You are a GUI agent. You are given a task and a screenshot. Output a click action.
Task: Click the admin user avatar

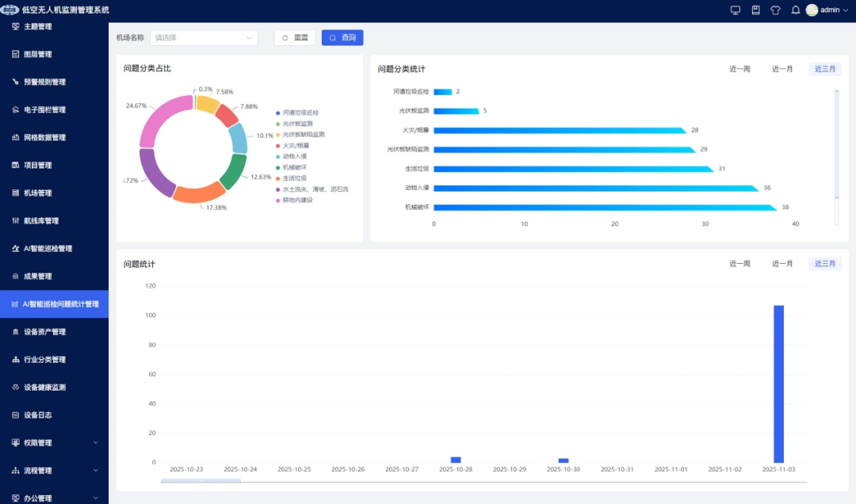pos(812,10)
